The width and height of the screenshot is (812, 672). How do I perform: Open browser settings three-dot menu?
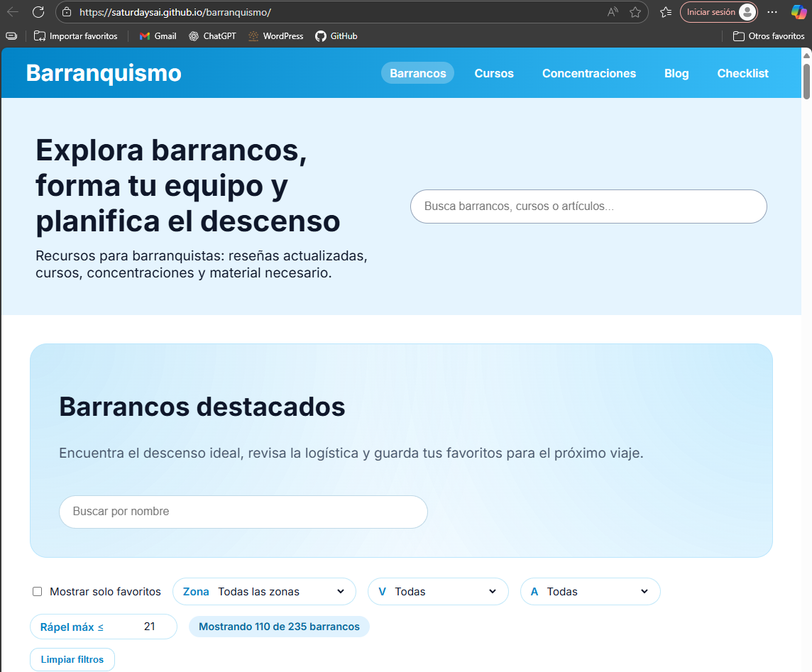click(x=772, y=12)
